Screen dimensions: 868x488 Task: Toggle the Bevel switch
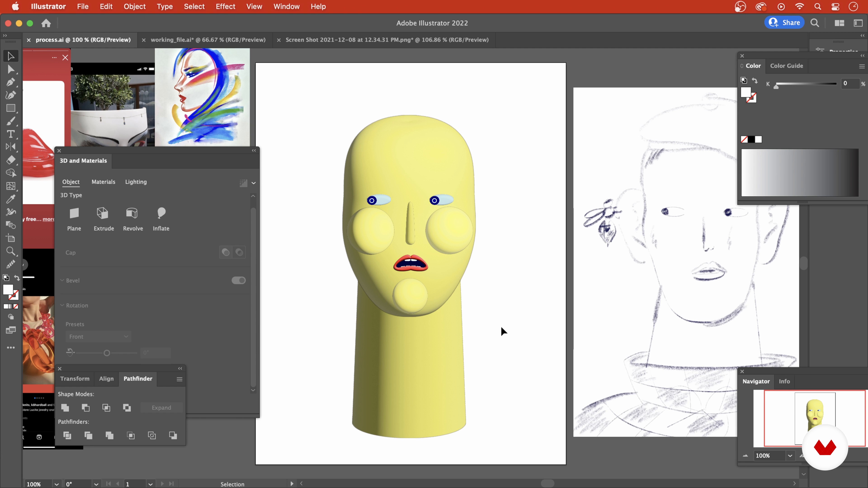coord(238,281)
